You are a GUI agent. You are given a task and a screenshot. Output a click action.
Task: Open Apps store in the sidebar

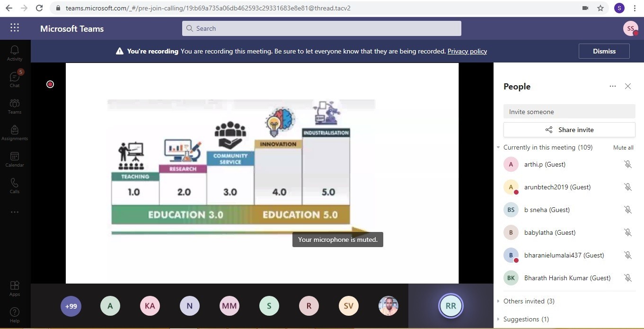(x=15, y=288)
